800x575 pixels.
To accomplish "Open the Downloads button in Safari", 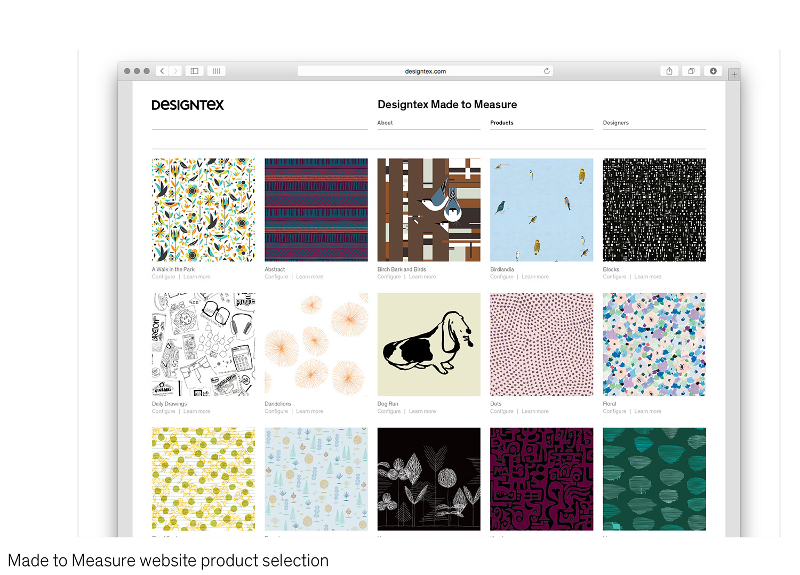I will point(713,71).
